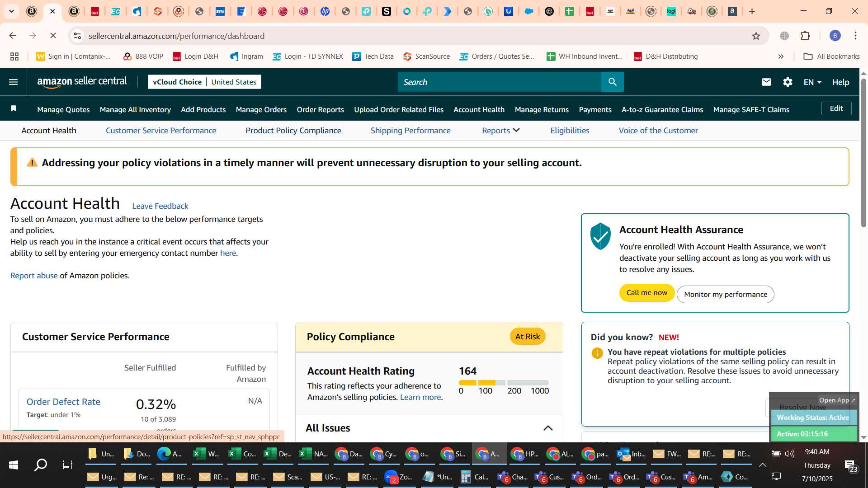
Task: Open browser extensions puzzle icon
Action: (805, 36)
